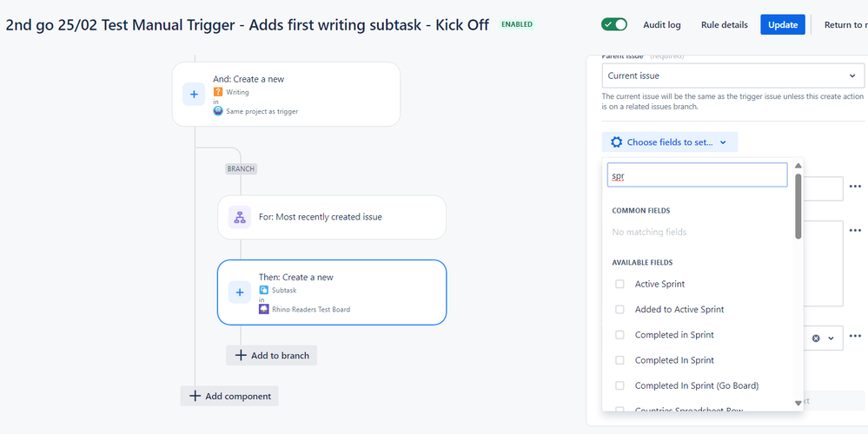This screenshot has width=868, height=434.
Task: Open the Audit log tab
Action: [662, 24]
